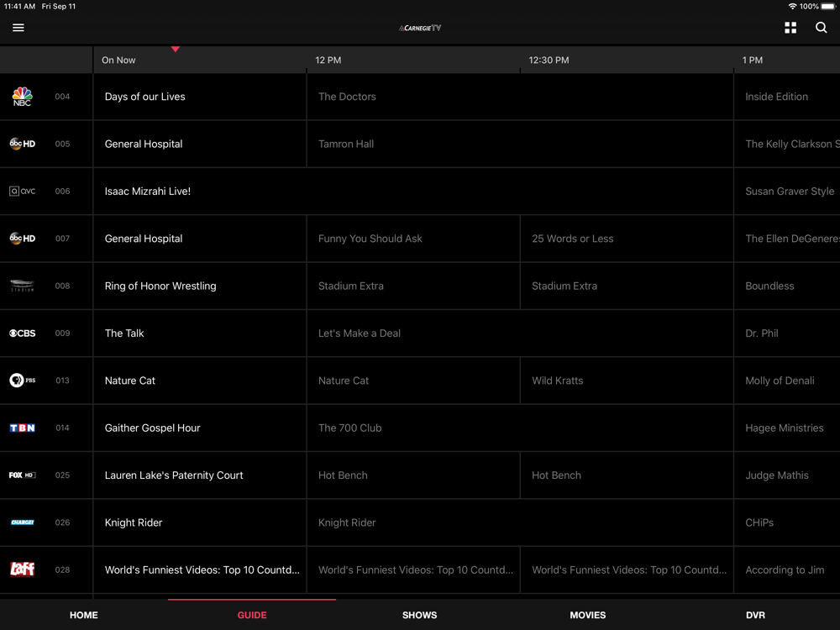Open the On Now Knight Rider listing
The image size is (840, 630).
tap(200, 522)
